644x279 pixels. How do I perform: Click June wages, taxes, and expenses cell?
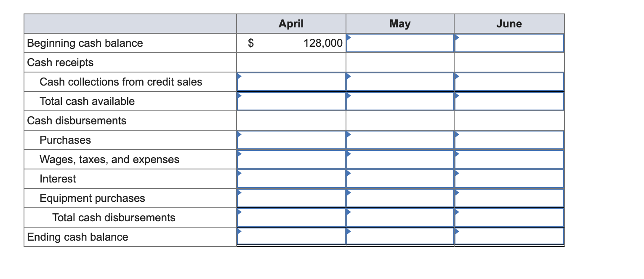[x=509, y=159]
